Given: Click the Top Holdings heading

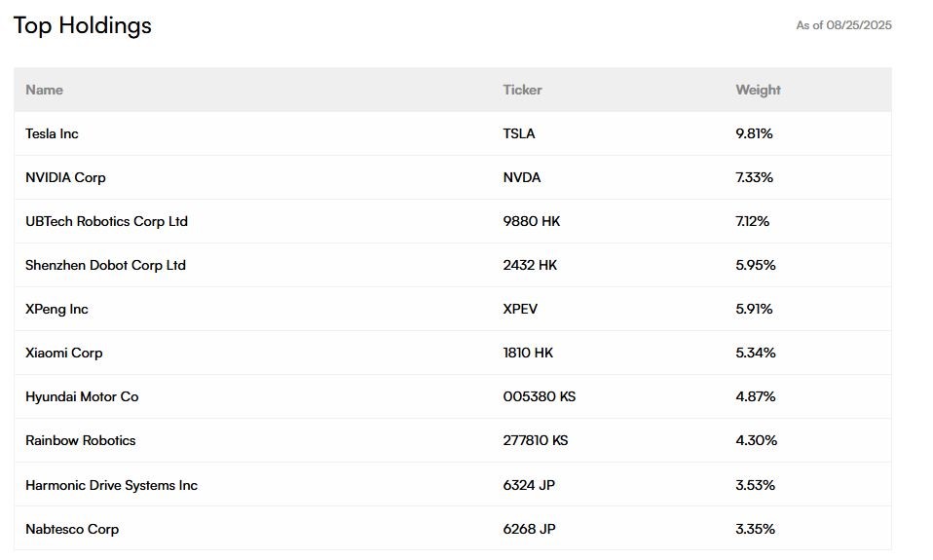Looking at the screenshot, I should (x=83, y=25).
